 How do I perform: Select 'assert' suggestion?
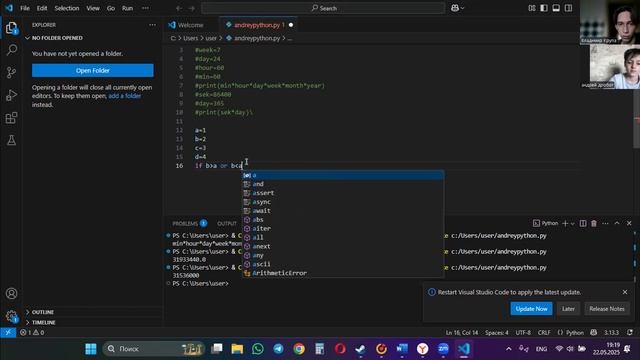click(x=343, y=193)
